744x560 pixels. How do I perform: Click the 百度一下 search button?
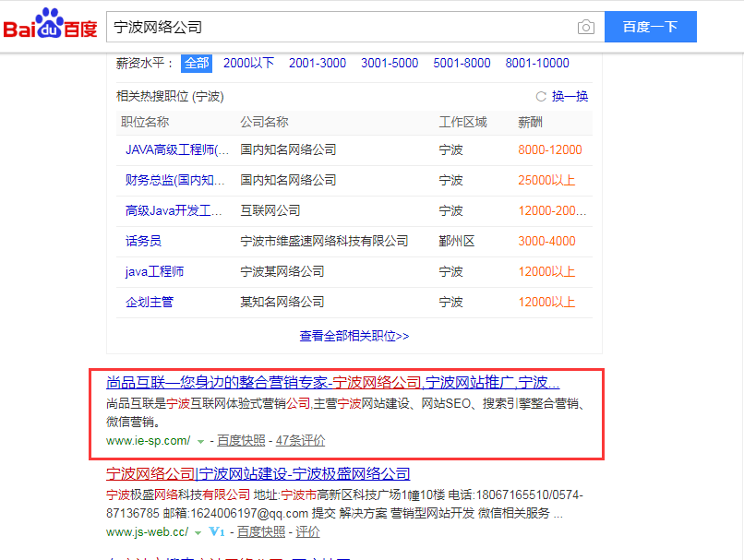coord(651,27)
